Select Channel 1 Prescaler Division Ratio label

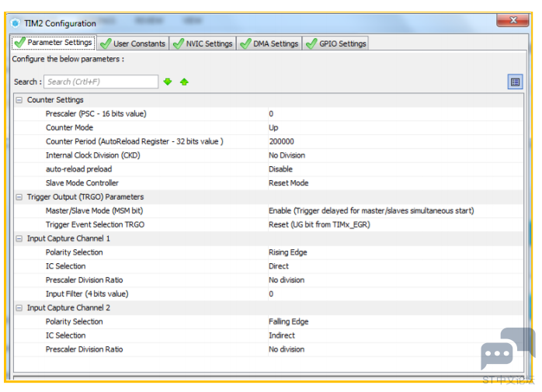tap(85, 280)
